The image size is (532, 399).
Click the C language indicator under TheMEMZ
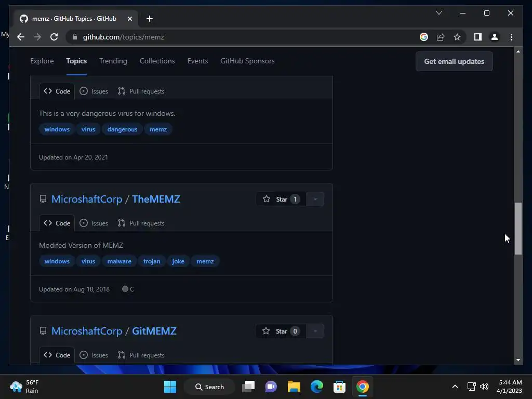pos(128,289)
